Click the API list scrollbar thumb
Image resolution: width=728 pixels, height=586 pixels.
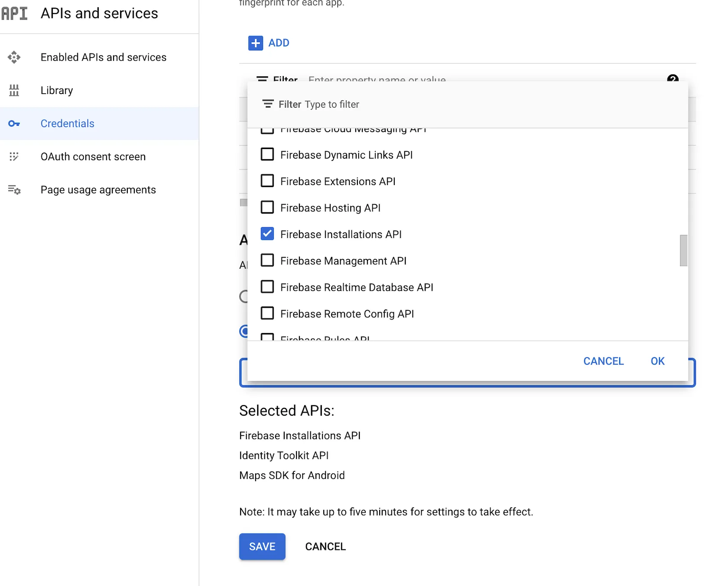[x=683, y=251]
